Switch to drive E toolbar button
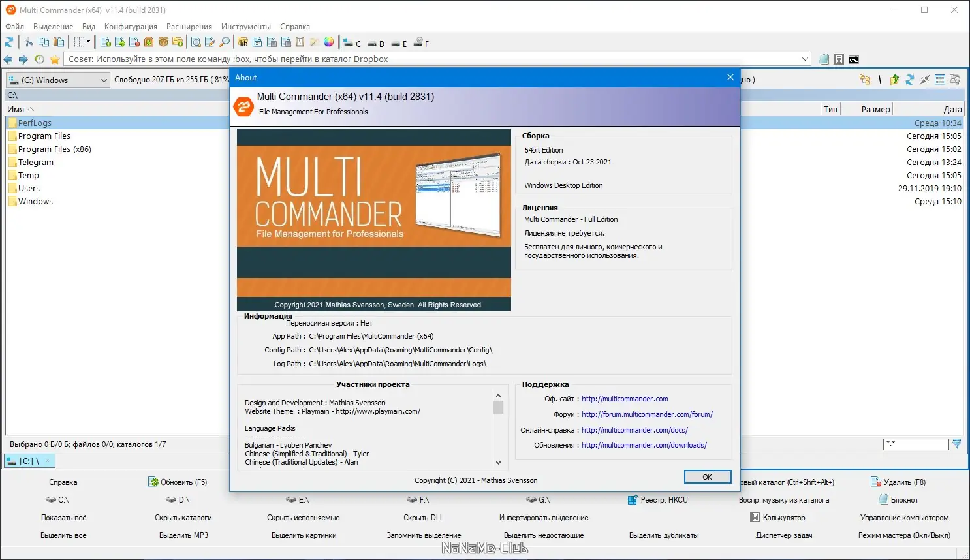 pos(399,42)
